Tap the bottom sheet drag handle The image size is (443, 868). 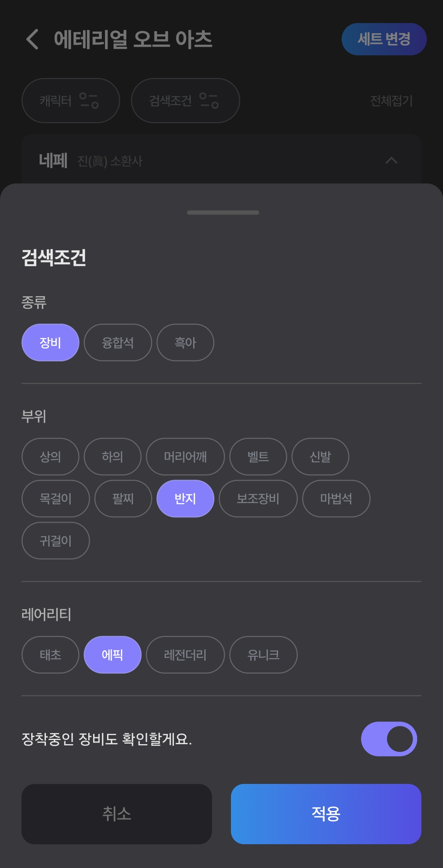pyautogui.click(x=223, y=212)
